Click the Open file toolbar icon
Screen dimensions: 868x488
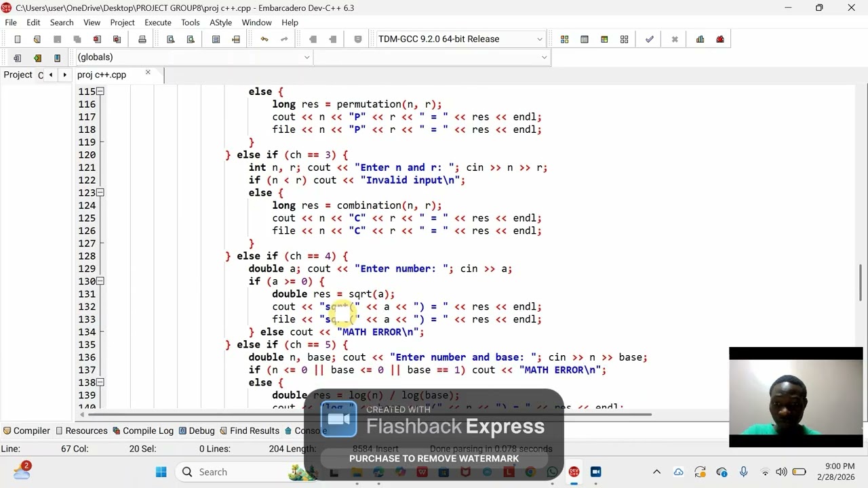click(x=37, y=39)
